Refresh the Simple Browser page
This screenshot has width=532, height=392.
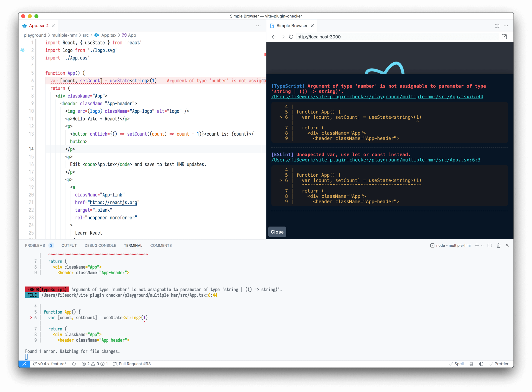pyautogui.click(x=291, y=37)
